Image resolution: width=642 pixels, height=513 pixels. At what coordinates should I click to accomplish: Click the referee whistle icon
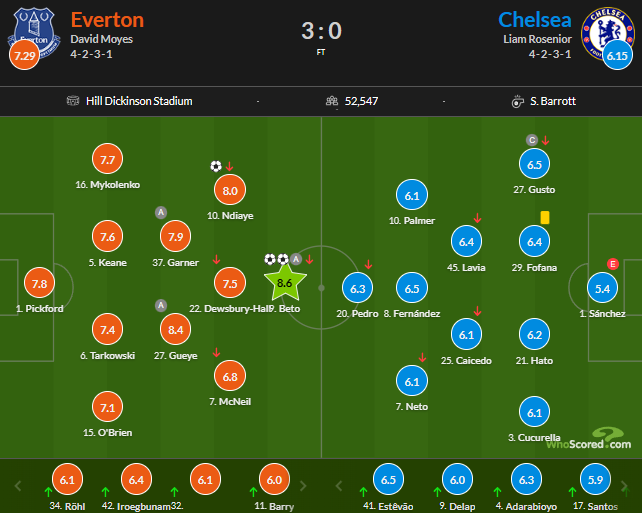[x=518, y=101]
